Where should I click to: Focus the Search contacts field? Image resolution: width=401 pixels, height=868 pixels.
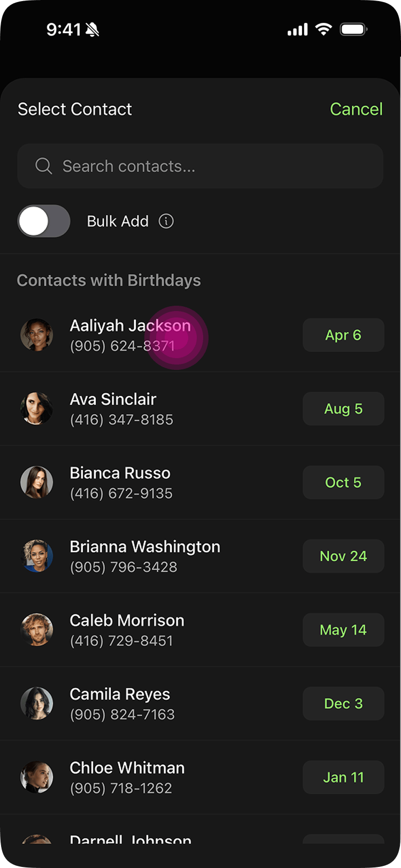coord(214,166)
